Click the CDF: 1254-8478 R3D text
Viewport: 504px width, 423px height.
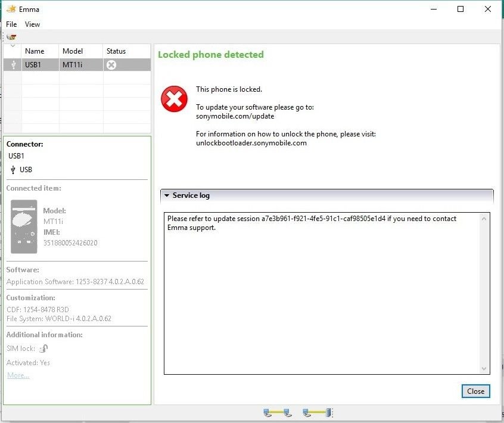[x=38, y=310]
